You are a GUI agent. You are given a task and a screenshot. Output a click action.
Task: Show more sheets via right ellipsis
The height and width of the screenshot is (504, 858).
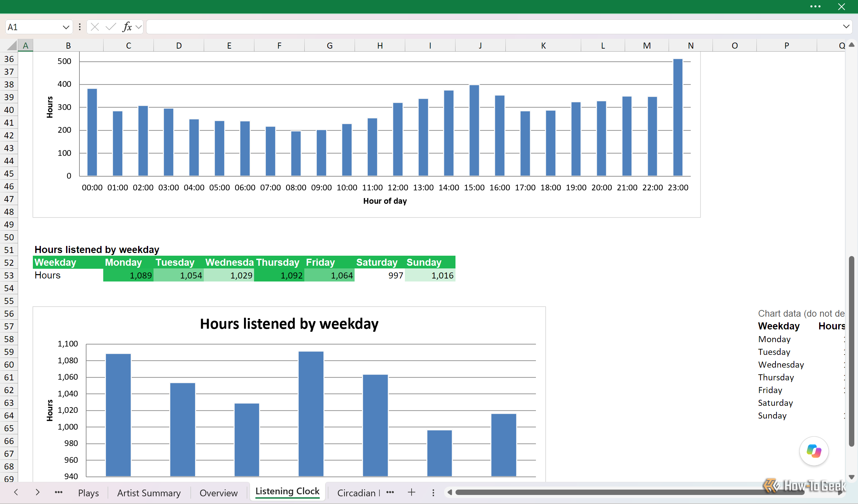[390, 492]
